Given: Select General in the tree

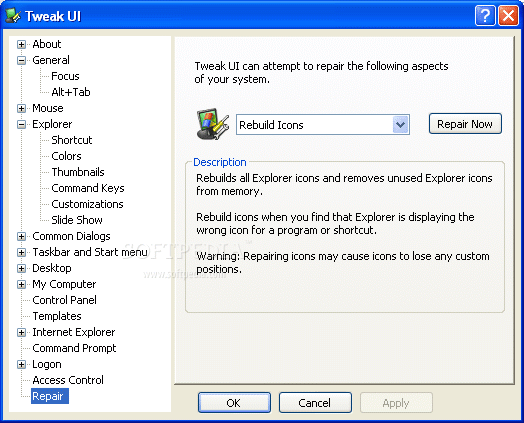Looking at the screenshot, I should (x=51, y=60).
